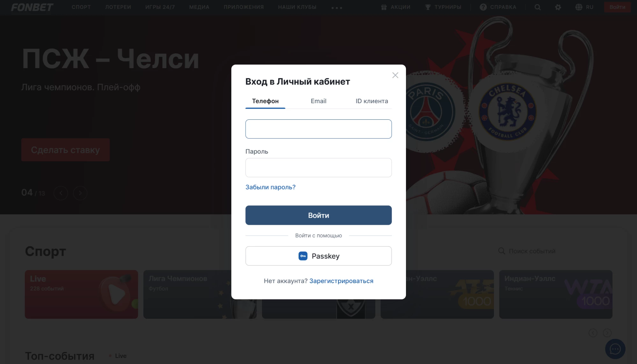Click the Зарегистрироваться link
The image size is (637, 364).
(341, 281)
